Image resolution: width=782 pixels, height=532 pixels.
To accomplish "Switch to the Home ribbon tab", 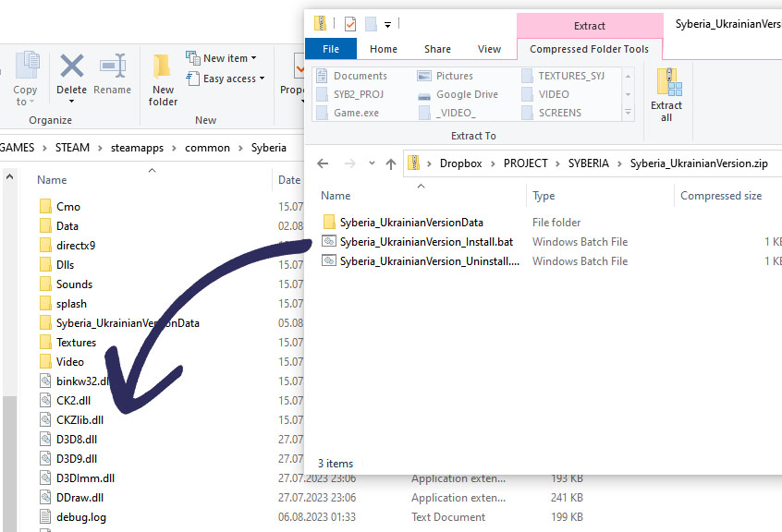I will (x=384, y=49).
